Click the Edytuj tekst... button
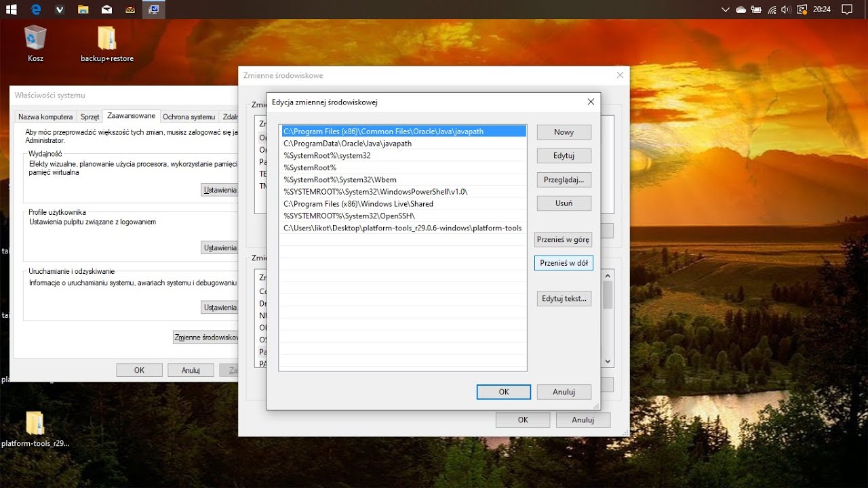This screenshot has height=488, width=868. [564, 299]
